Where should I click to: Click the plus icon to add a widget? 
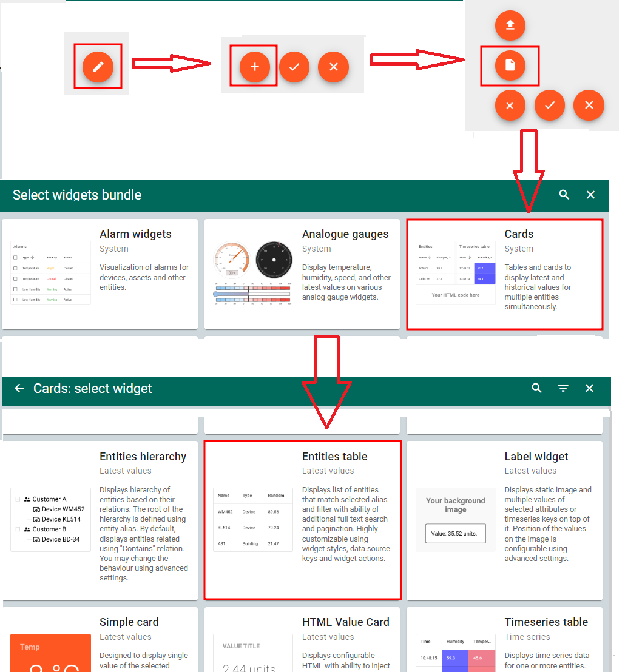(x=254, y=67)
